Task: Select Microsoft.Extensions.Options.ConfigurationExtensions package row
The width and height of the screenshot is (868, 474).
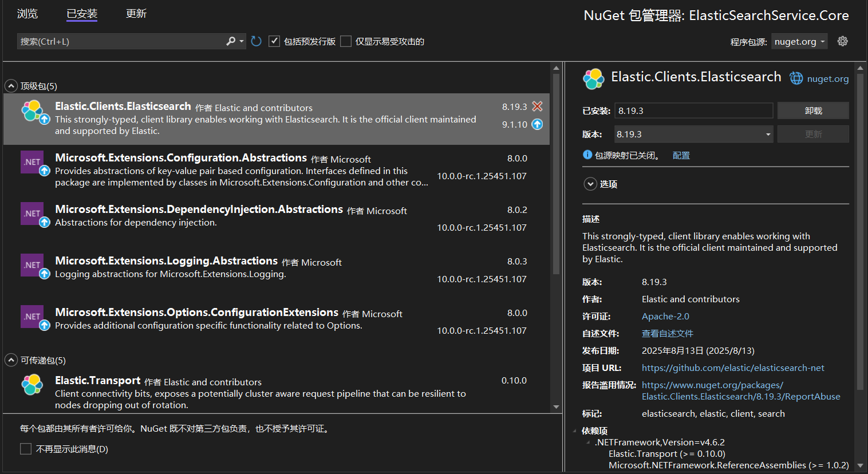Action: 277,325
